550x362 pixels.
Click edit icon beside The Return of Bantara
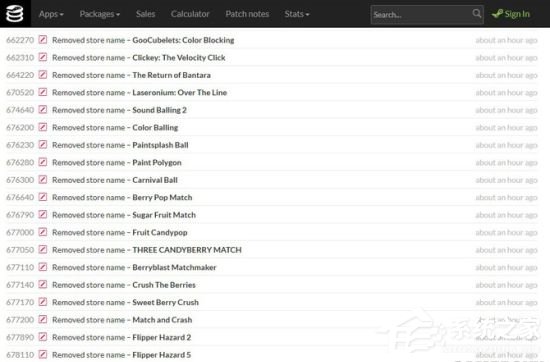point(43,75)
